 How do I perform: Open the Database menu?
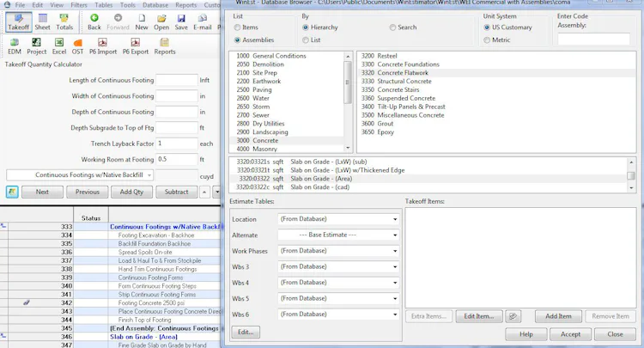pos(155,5)
